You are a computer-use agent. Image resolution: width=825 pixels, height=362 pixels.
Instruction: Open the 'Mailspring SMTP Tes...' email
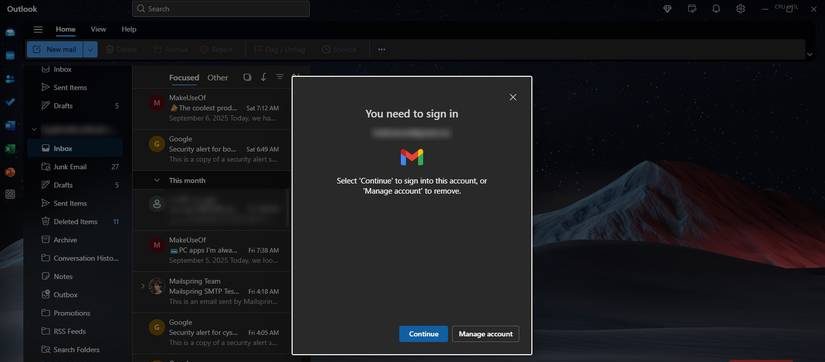tap(211, 291)
